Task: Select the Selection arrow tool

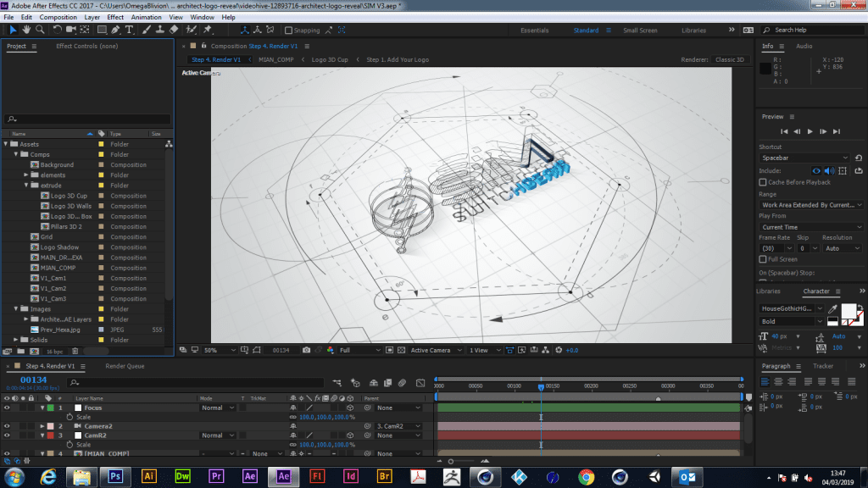Action: [x=13, y=30]
